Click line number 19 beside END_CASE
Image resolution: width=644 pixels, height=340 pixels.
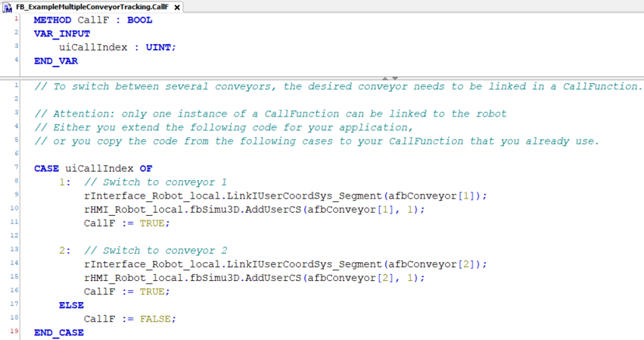click(x=16, y=332)
